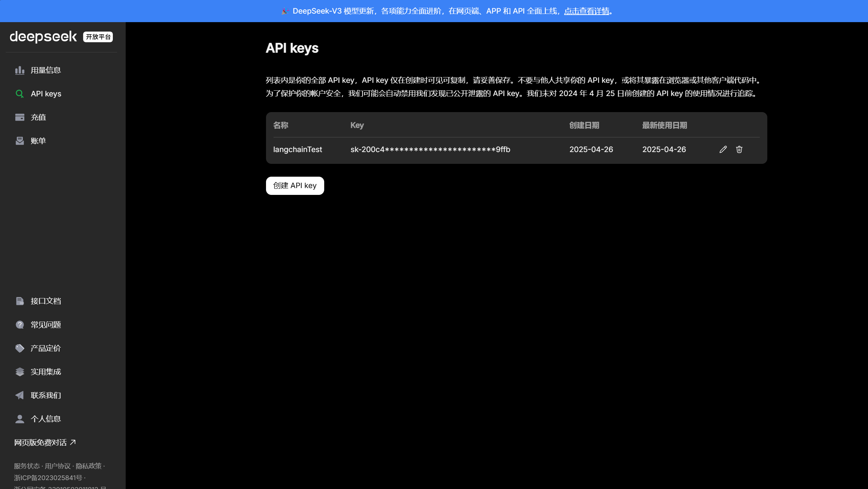Click the integrations stack icon
This screenshot has height=489, width=868.
click(x=20, y=372)
